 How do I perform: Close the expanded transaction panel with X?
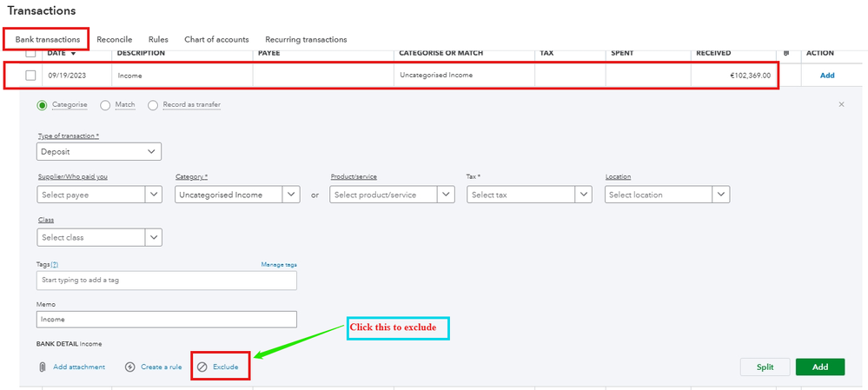[x=841, y=104]
